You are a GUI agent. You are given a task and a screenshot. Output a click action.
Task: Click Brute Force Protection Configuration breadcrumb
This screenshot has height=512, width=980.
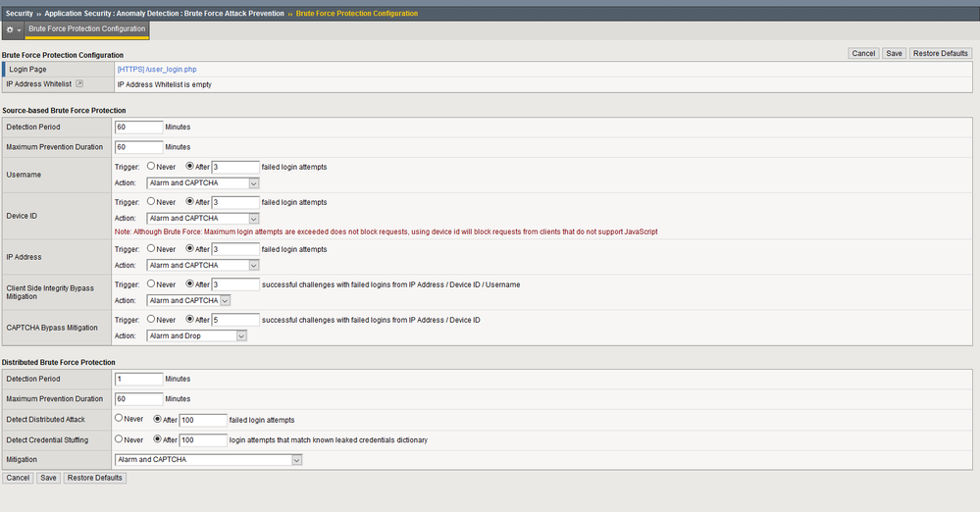pyautogui.click(x=357, y=13)
